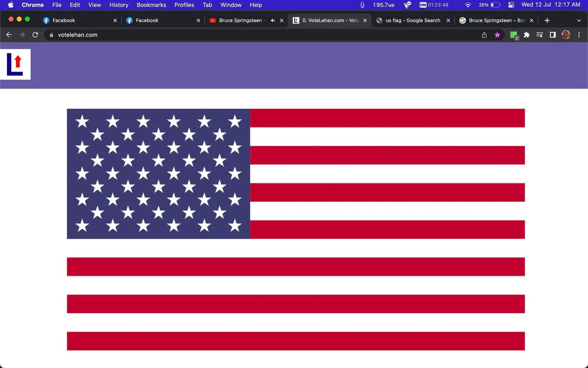Open the media controls icon
The height and width of the screenshot is (368, 588).
540,35
